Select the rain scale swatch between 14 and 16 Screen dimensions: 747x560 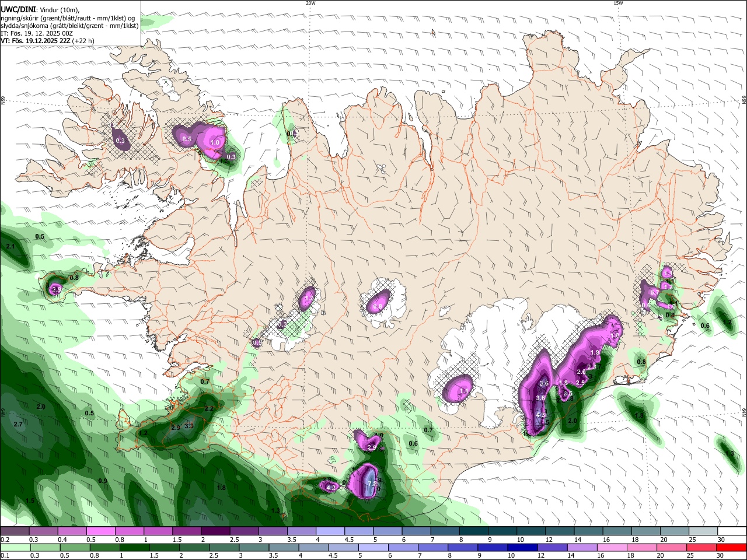coord(582,548)
